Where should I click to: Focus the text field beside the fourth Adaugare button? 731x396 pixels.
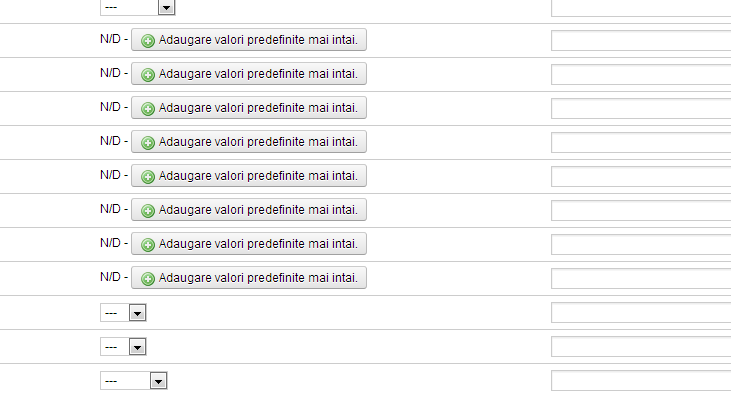pyautogui.click(x=641, y=142)
